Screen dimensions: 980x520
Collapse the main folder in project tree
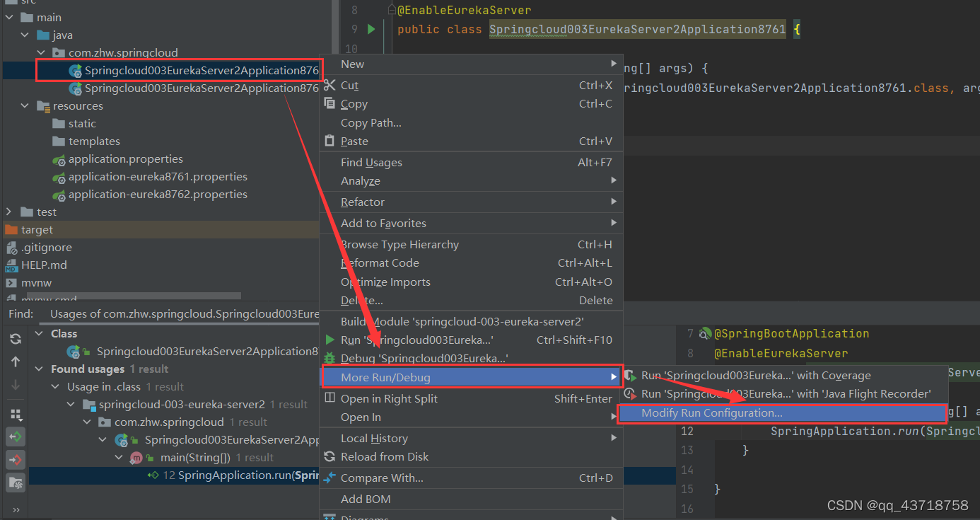tap(8, 17)
